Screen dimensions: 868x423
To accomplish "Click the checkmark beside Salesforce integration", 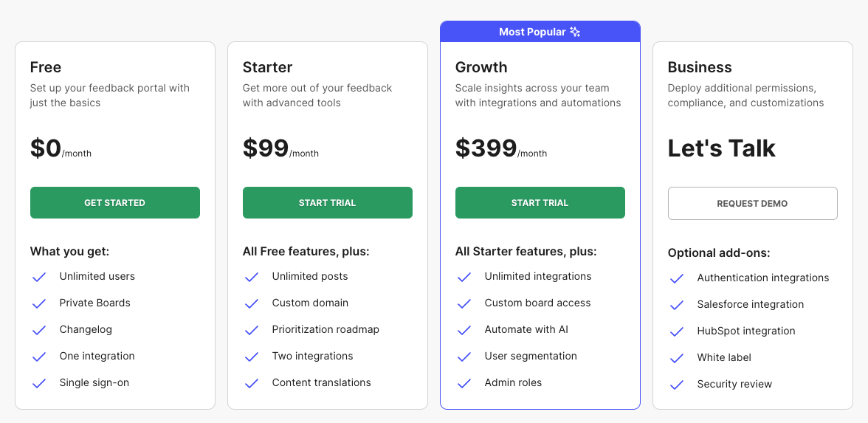I will click(x=677, y=305).
